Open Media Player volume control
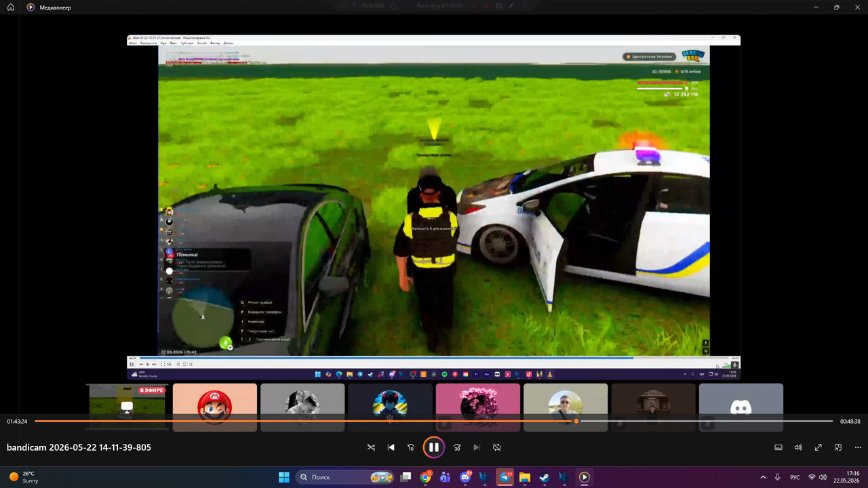The height and width of the screenshot is (488, 868). point(798,447)
